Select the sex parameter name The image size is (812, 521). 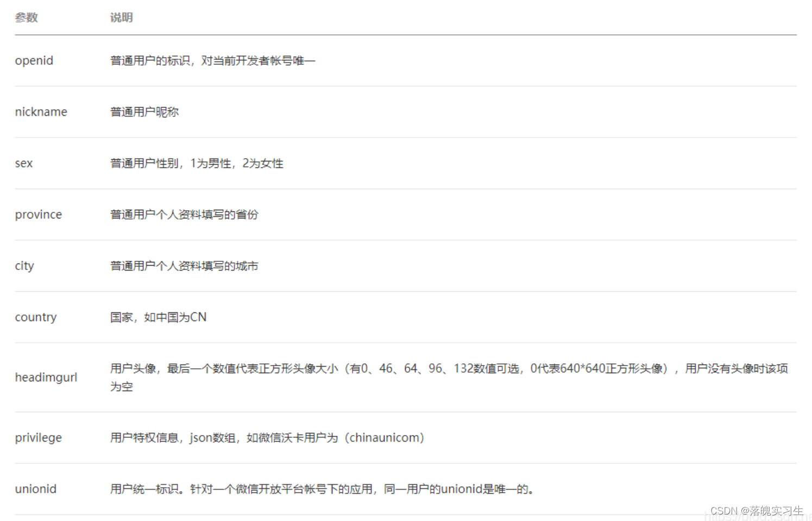23,163
